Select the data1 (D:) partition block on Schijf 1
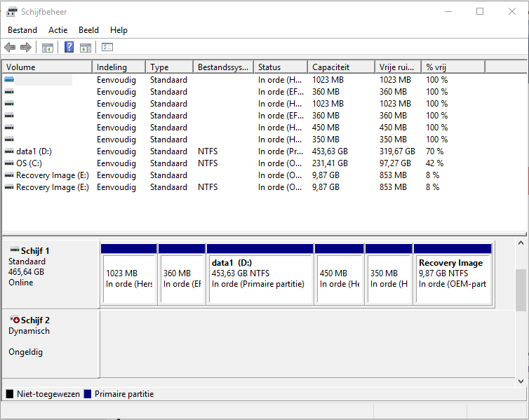The height and width of the screenshot is (420, 529). pyautogui.click(x=260, y=273)
